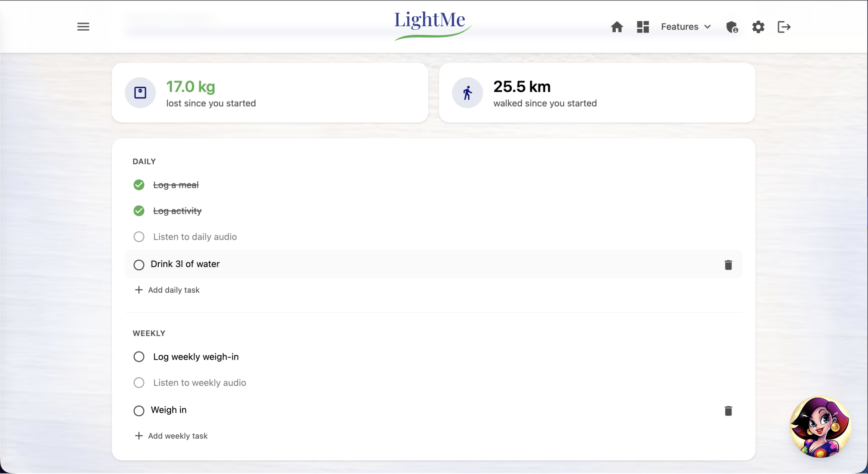Go to the home page icon

617,27
